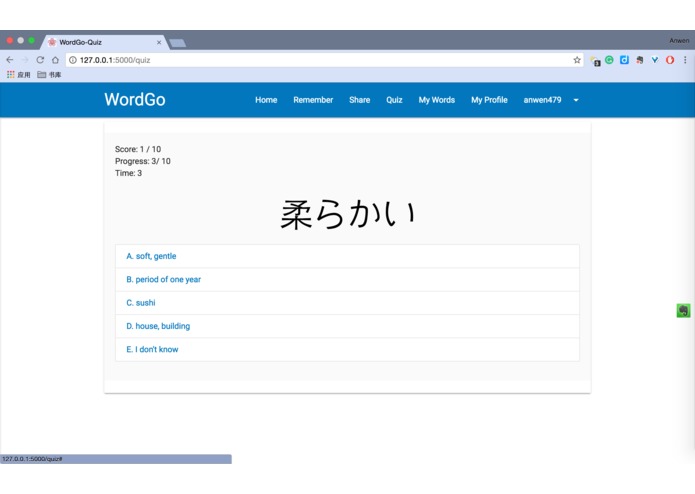Go to Home in navbar
The image size is (695, 494).
point(266,100)
